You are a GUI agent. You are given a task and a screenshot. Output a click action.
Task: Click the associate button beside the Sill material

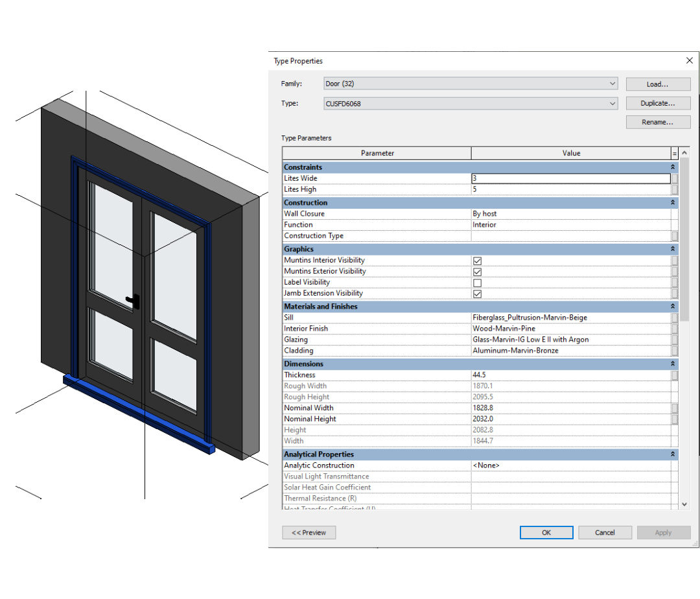tap(675, 318)
